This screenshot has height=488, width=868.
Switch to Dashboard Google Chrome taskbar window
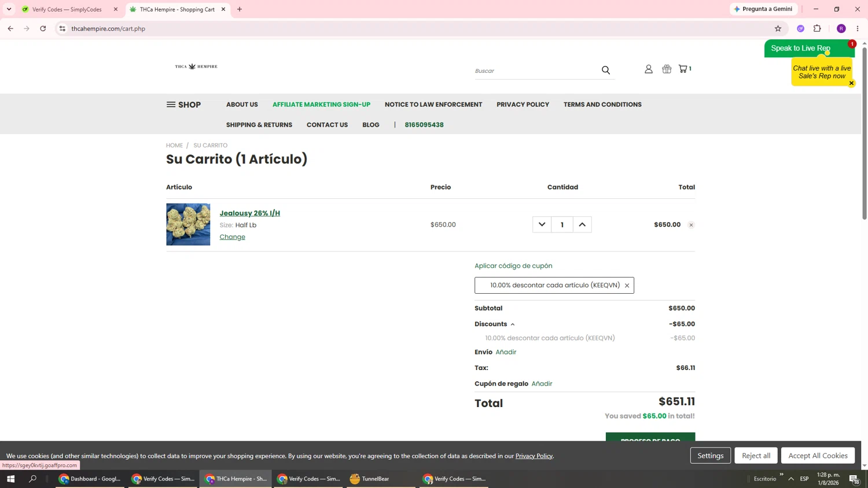coord(90,479)
